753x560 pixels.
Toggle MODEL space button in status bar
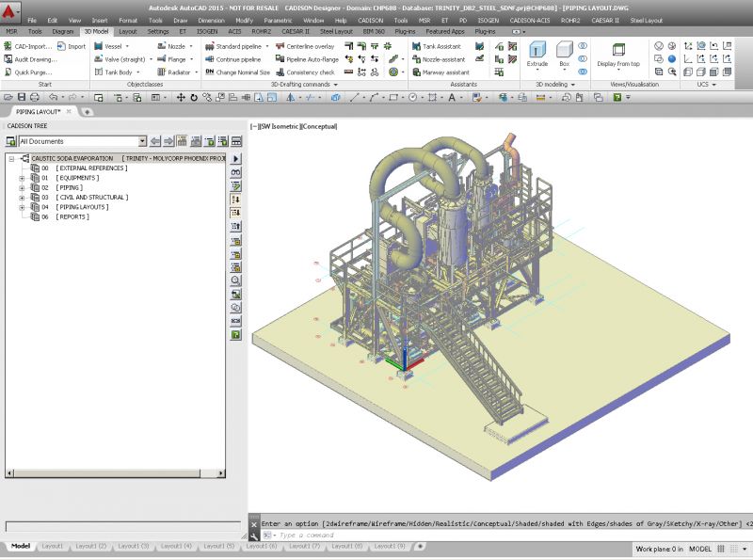pyautogui.click(x=700, y=549)
